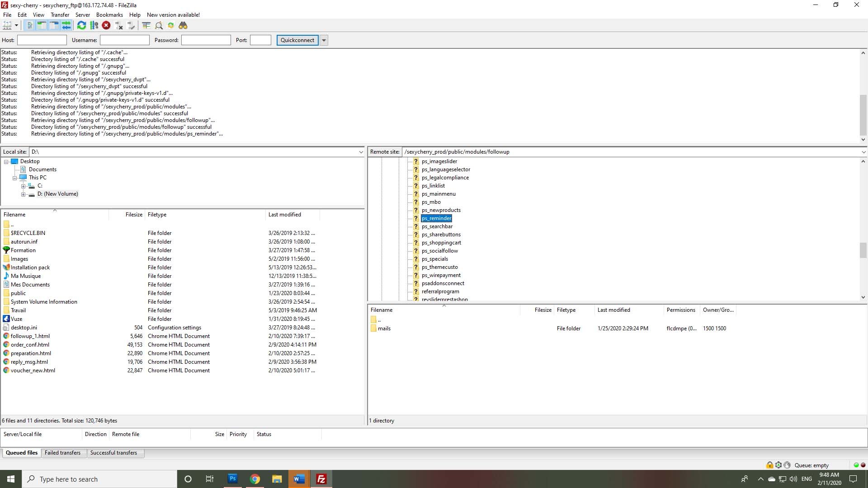This screenshot has height=488, width=868.
Task: Open Quickconnect history dropdown arrow
Action: pyautogui.click(x=324, y=40)
